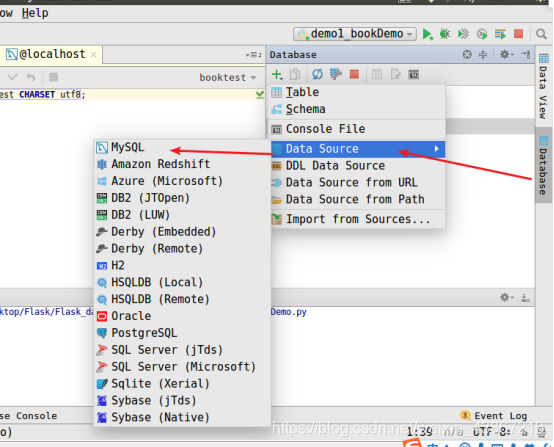Run demo1_bookDemo with the green play icon
Screen dimensions: 554x447
point(428,34)
